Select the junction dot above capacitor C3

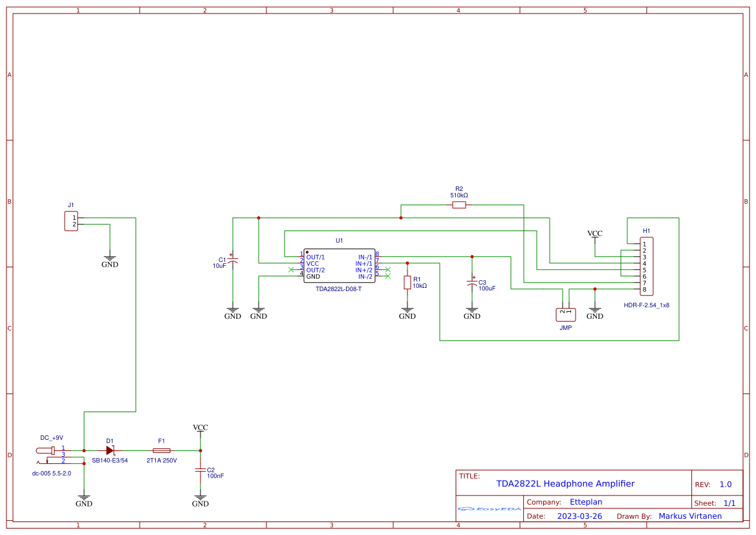[x=472, y=257]
